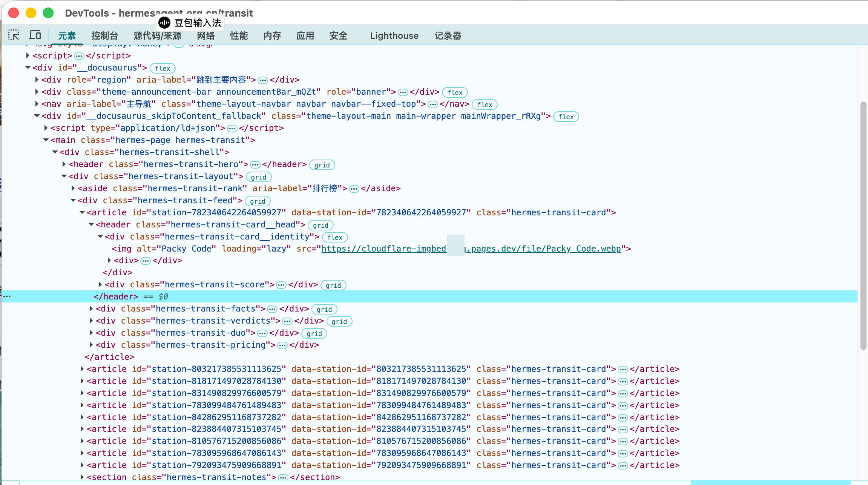Switch to the Lighthouse tab
868x485 pixels.
click(394, 35)
